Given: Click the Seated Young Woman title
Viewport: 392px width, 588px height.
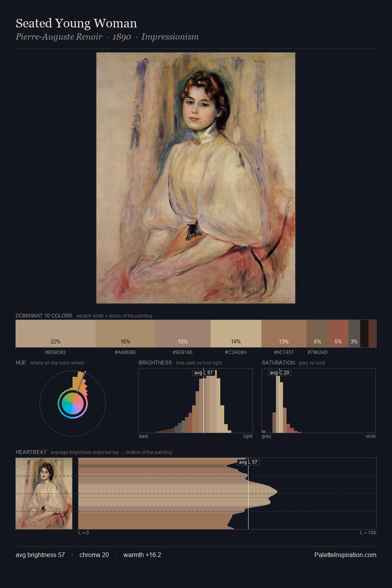Looking at the screenshot, I should (x=76, y=23).
